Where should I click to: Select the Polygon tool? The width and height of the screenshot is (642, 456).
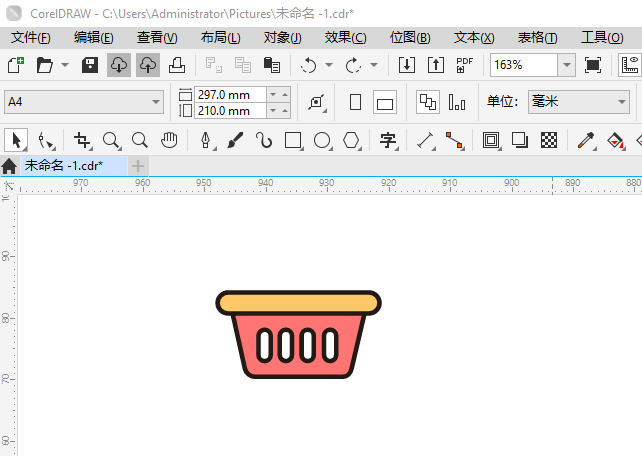coord(351,140)
